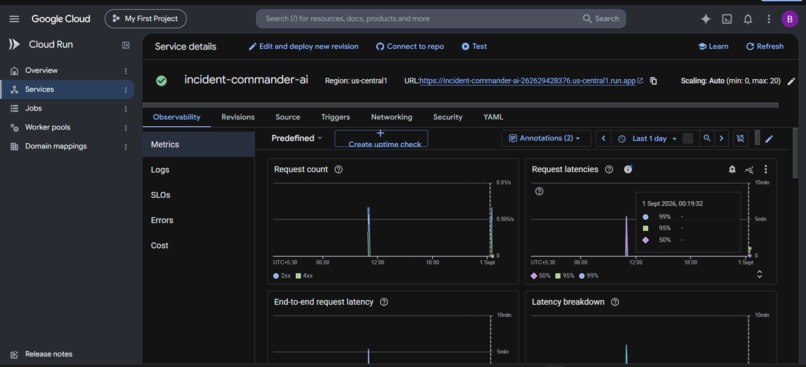Explore Request latencies data in Metrics Explorer
806x367 pixels.
pos(749,170)
